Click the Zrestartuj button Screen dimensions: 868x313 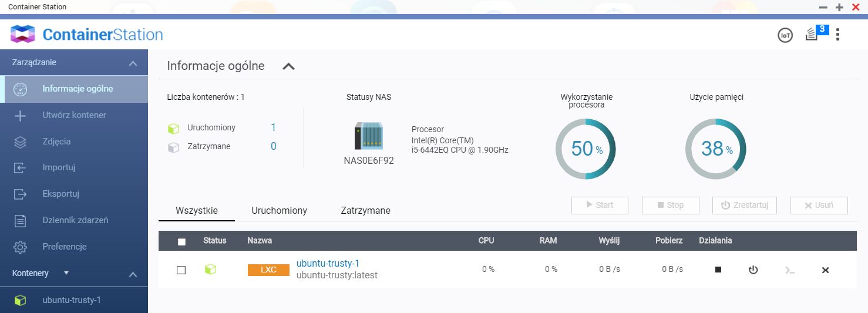745,205
